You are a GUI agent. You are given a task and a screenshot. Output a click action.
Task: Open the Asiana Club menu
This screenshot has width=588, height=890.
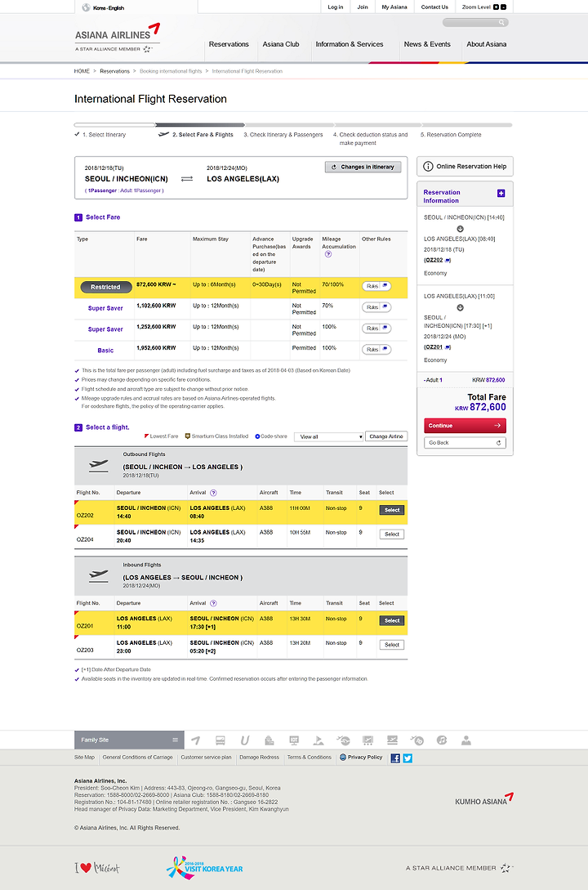pyautogui.click(x=281, y=44)
